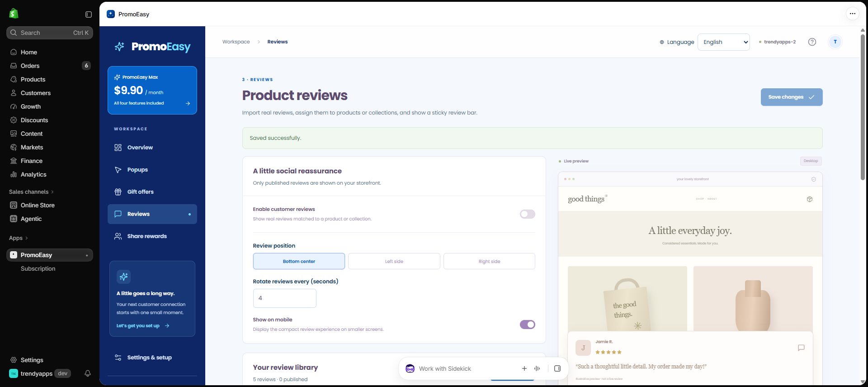Viewport: 868px width, 387px height.
Task: Focus the rotate reviews seconds field
Action: [285, 298]
